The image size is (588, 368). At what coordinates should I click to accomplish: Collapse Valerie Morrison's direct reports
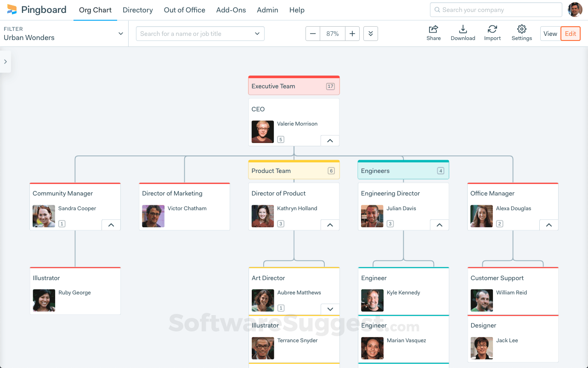coord(330,141)
